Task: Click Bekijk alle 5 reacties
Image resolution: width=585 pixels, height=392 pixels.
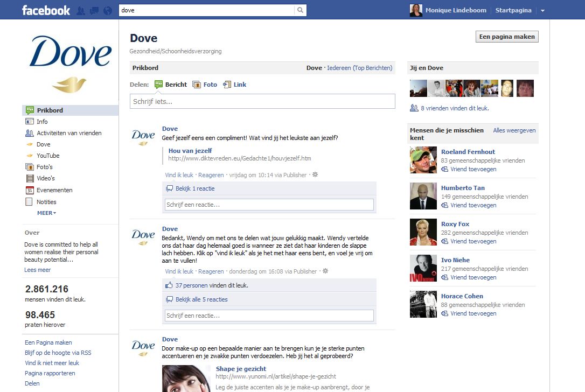Action: click(x=201, y=299)
